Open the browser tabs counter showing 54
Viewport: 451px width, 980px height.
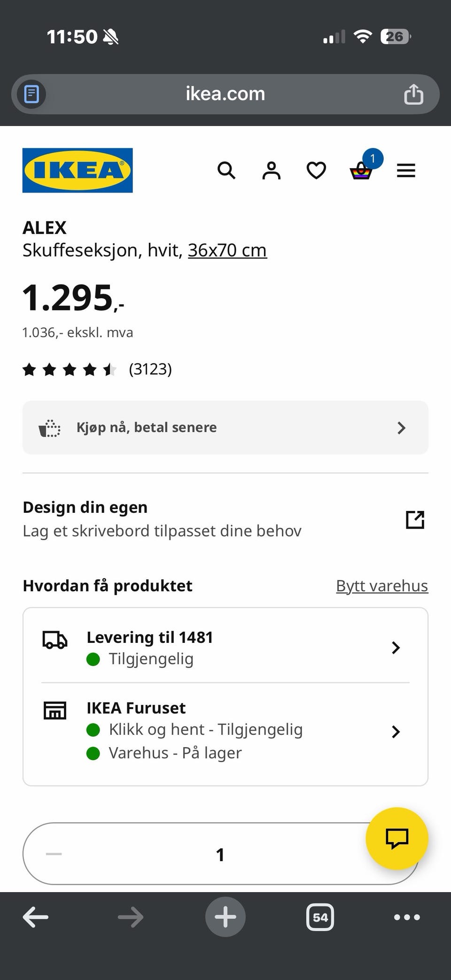coord(320,917)
